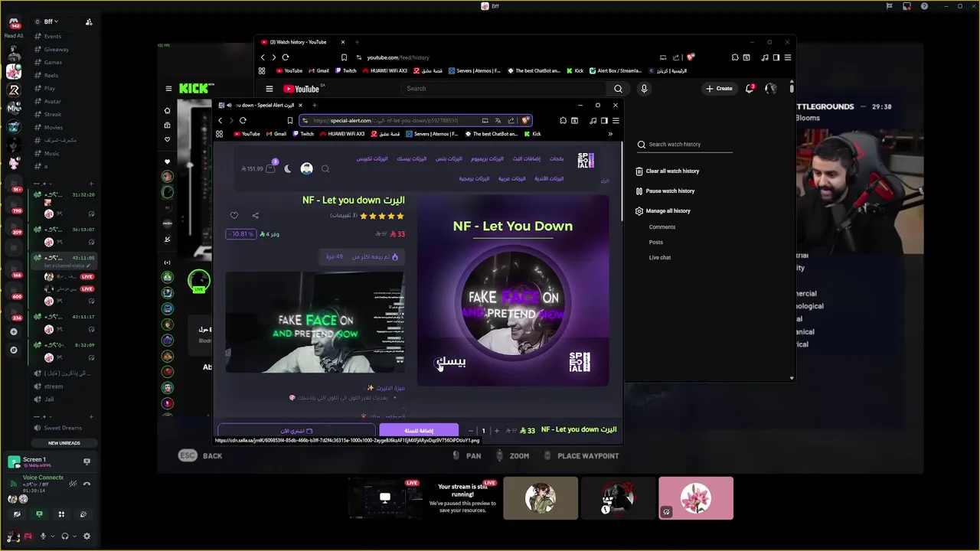Stop streaming Screen 1

(x=87, y=461)
